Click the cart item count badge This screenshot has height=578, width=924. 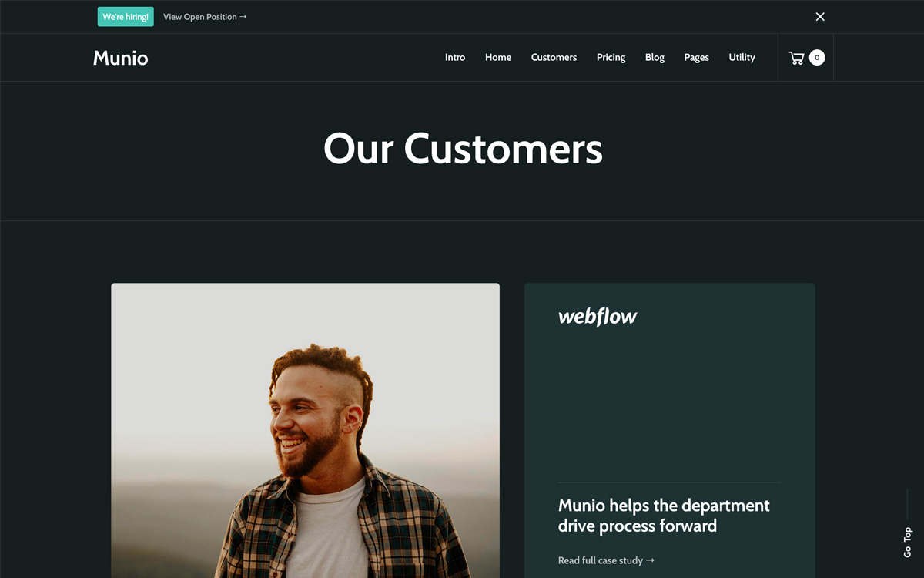[x=817, y=58]
